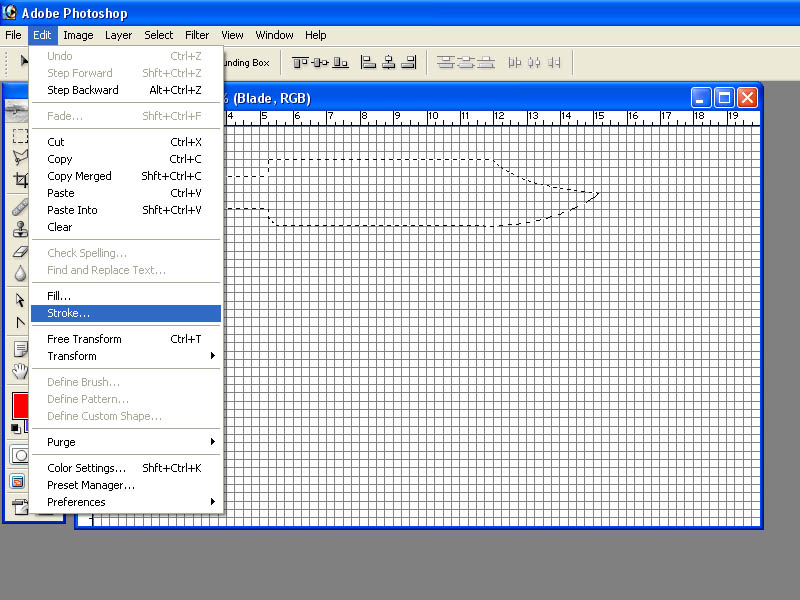Toggle the Quick Mask mode button
The image size is (800, 600).
[x=20, y=455]
